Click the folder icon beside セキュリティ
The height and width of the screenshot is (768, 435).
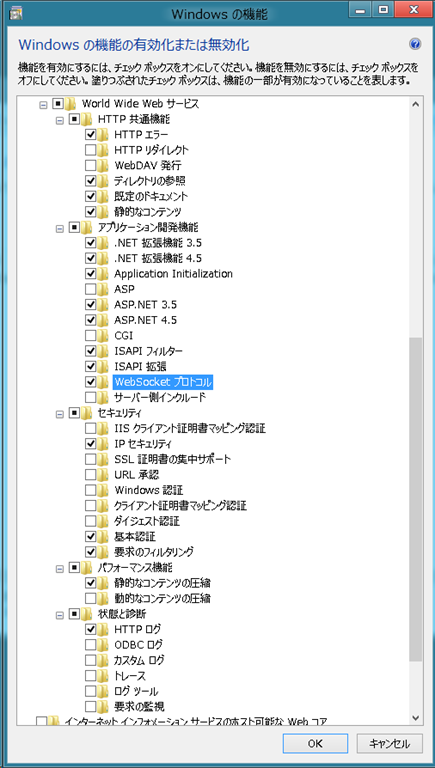coord(87,413)
